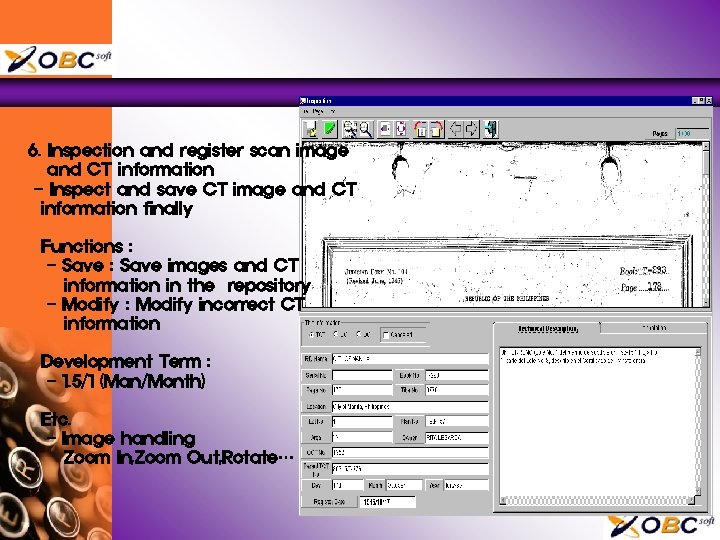Click the Book No input field
This screenshot has width=720, height=540.
(x=457, y=376)
